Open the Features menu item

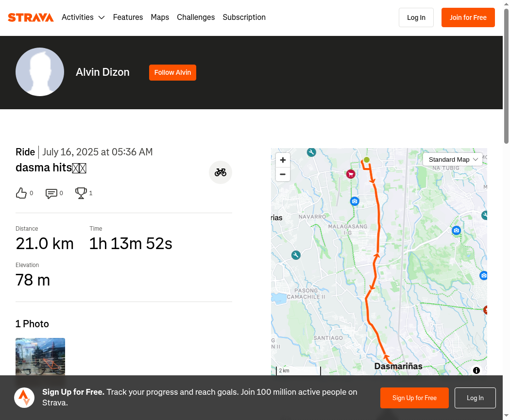click(128, 17)
